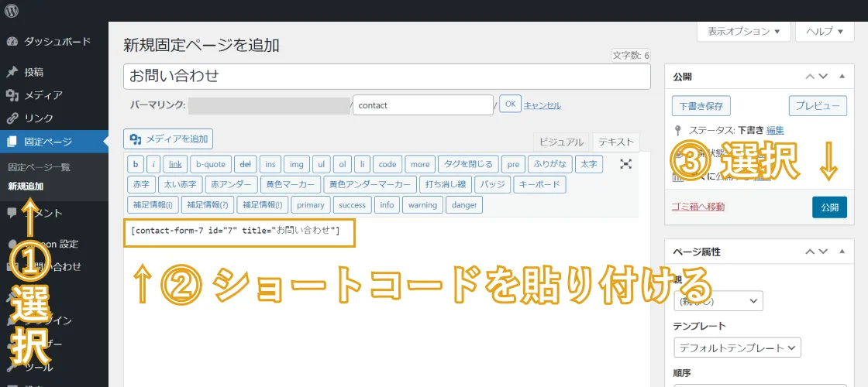Apply bold with the b tag button
Screen dimensions: 868x387
tap(136, 164)
